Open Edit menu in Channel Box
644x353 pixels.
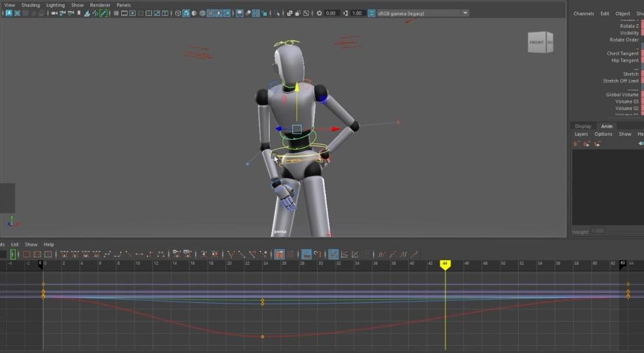(605, 13)
